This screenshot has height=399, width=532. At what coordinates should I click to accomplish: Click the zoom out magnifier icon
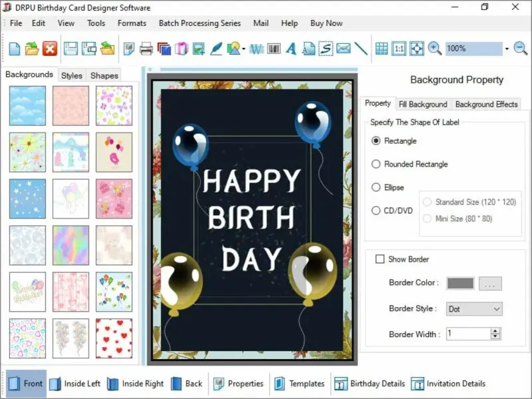pos(521,49)
